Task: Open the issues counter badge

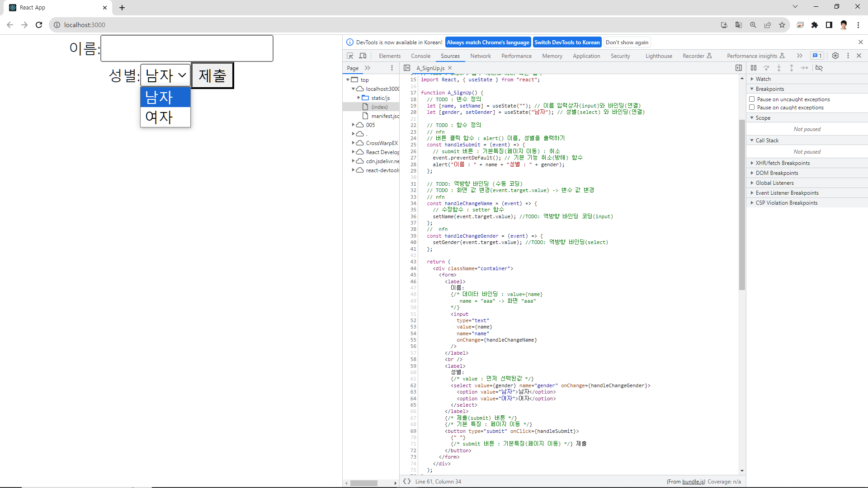Action: click(817, 56)
